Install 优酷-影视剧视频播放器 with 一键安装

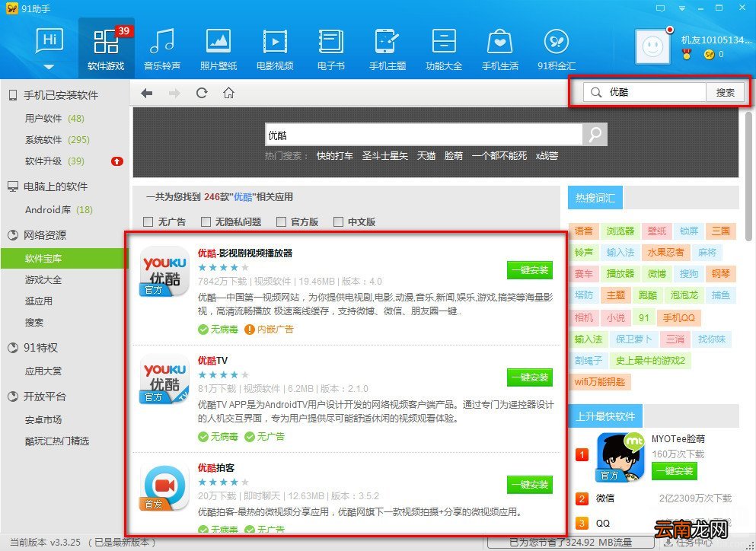(530, 270)
